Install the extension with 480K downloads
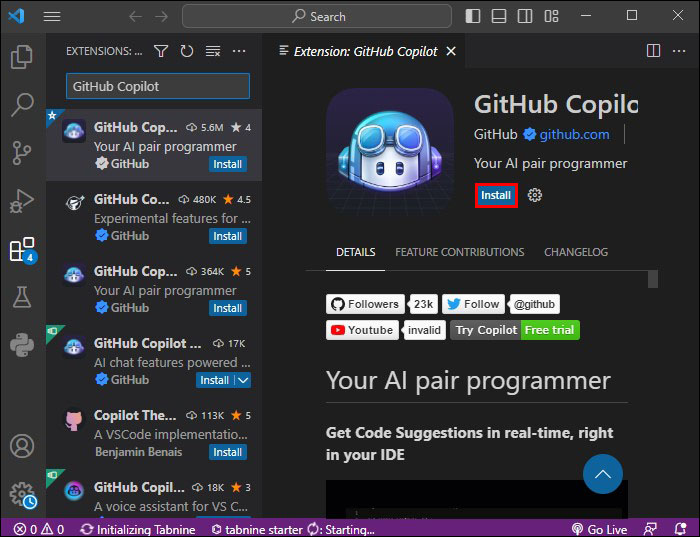The width and height of the screenshot is (700, 537). pyautogui.click(x=228, y=236)
